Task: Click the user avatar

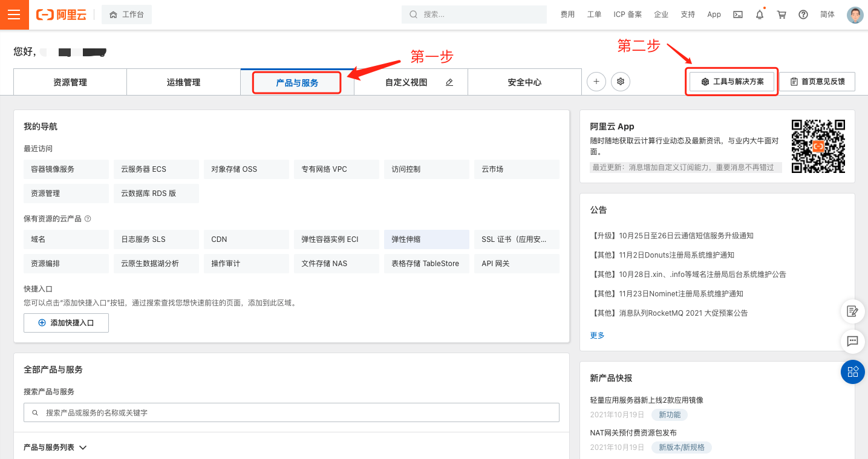Action: point(855,15)
